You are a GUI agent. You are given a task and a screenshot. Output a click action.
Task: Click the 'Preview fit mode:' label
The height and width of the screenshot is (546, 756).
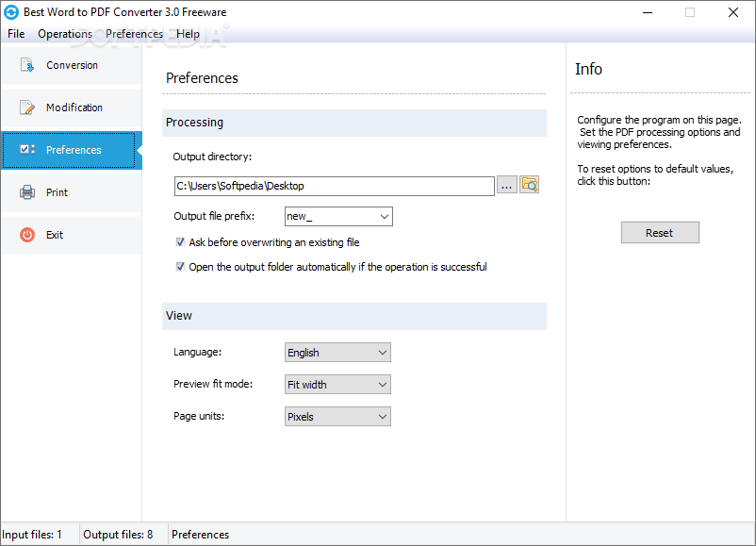[x=213, y=384]
